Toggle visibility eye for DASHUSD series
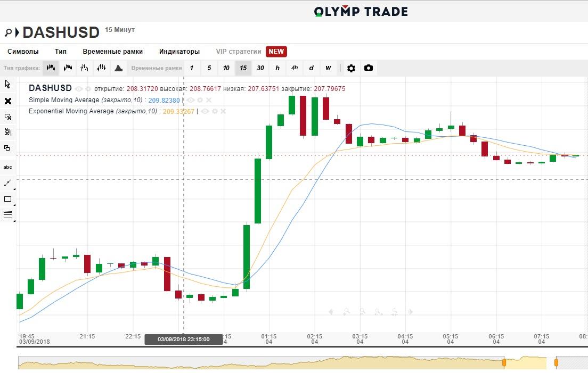This screenshot has width=588, height=373. (78, 89)
